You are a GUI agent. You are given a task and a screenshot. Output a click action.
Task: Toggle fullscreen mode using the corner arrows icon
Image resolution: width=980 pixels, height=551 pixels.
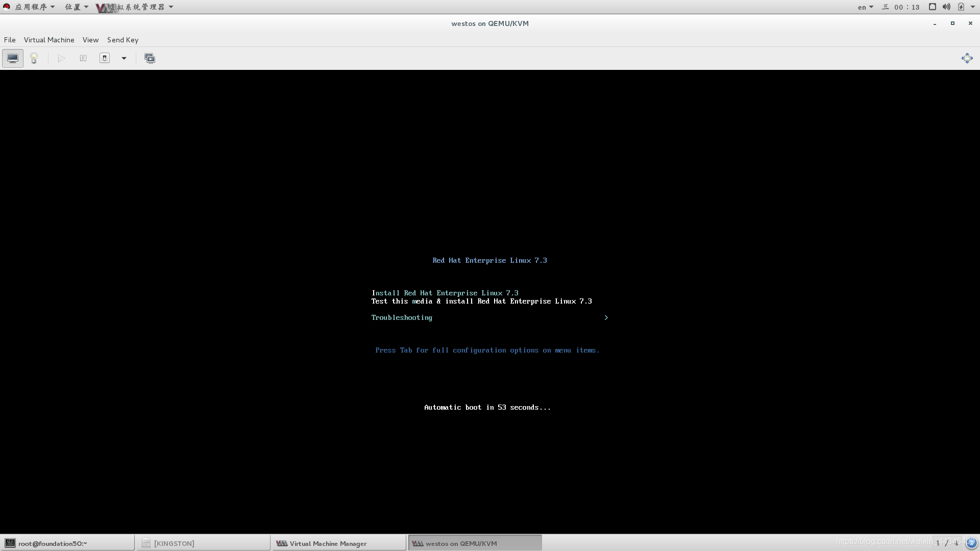[967, 58]
